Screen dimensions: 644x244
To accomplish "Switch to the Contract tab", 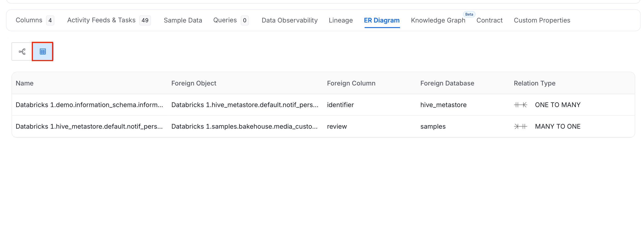I will [489, 20].
